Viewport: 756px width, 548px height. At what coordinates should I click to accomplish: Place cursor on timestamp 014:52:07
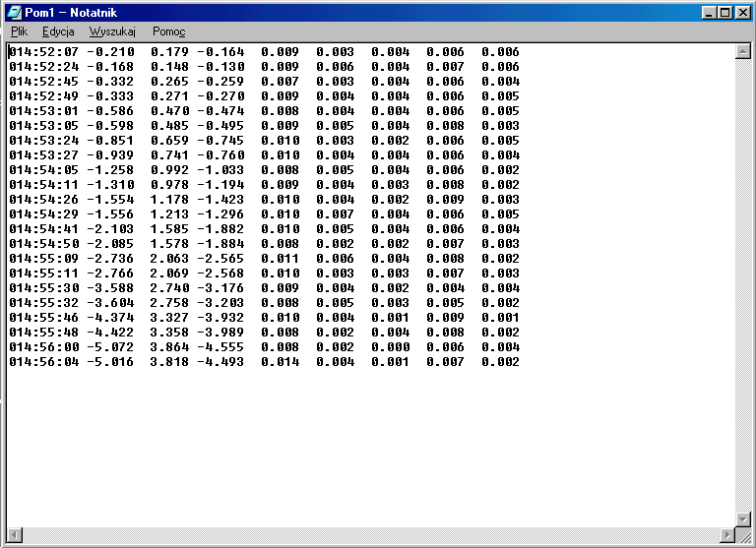[x=43, y=52]
